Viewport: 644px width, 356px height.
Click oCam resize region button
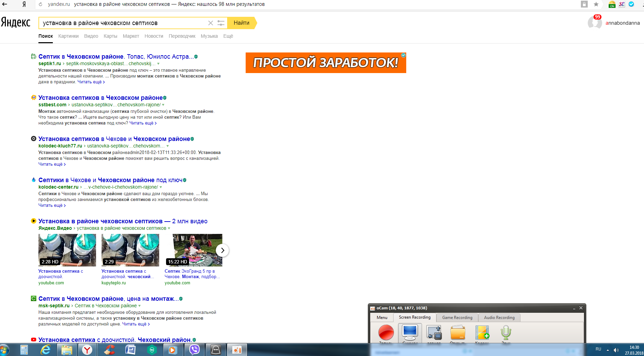434,333
